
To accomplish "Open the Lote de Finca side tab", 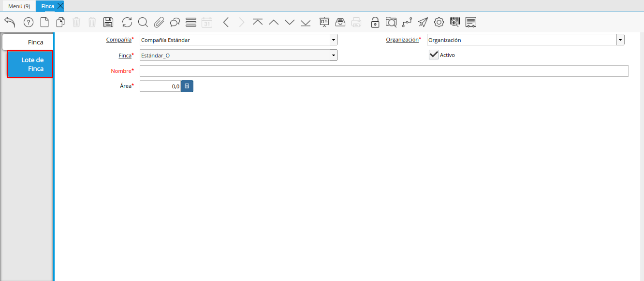I will [x=30, y=64].
